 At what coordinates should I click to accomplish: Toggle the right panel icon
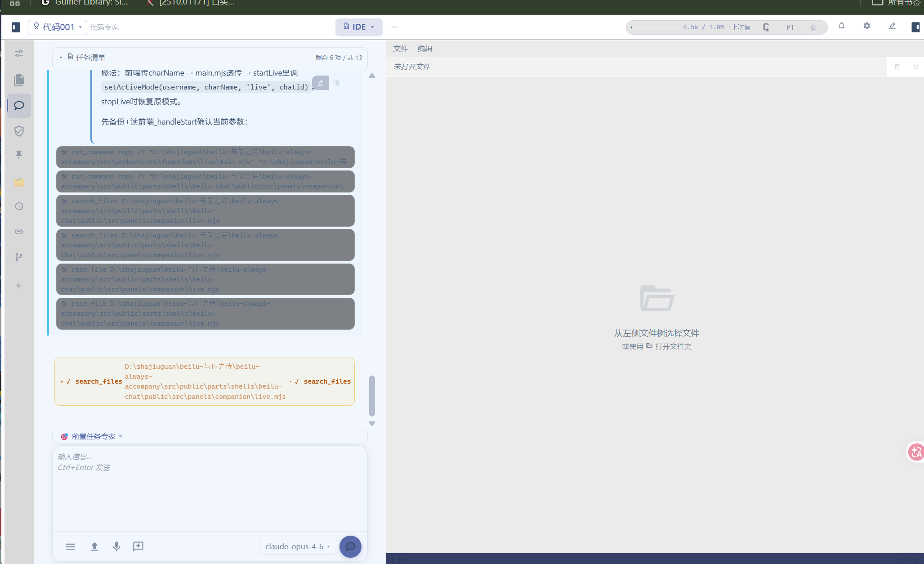pos(915,27)
